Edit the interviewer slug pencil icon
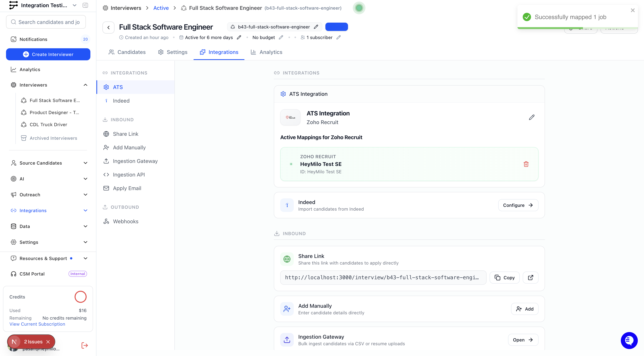The height and width of the screenshot is (356, 644). click(x=316, y=27)
